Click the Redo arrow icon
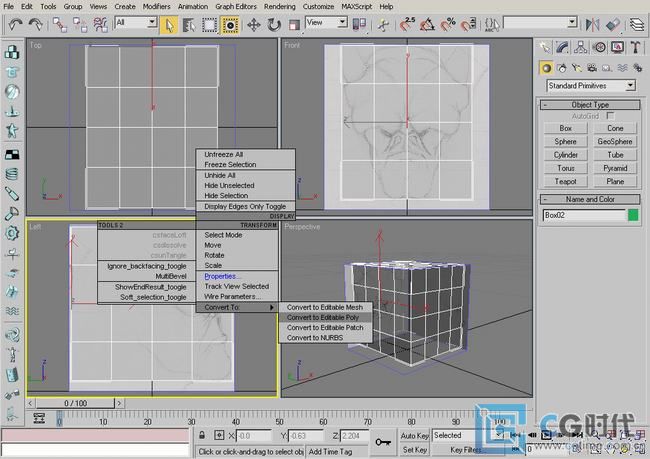Viewport: 650px width, 459px height. click(x=35, y=24)
